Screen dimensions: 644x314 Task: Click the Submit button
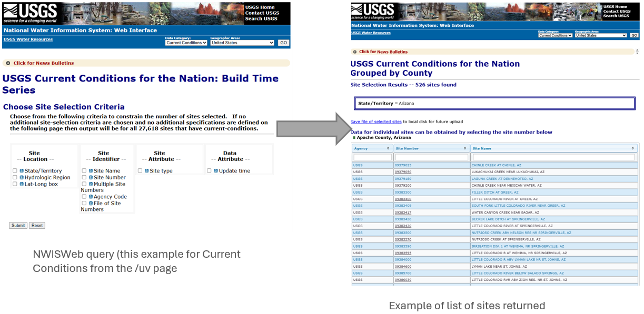point(18,226)
